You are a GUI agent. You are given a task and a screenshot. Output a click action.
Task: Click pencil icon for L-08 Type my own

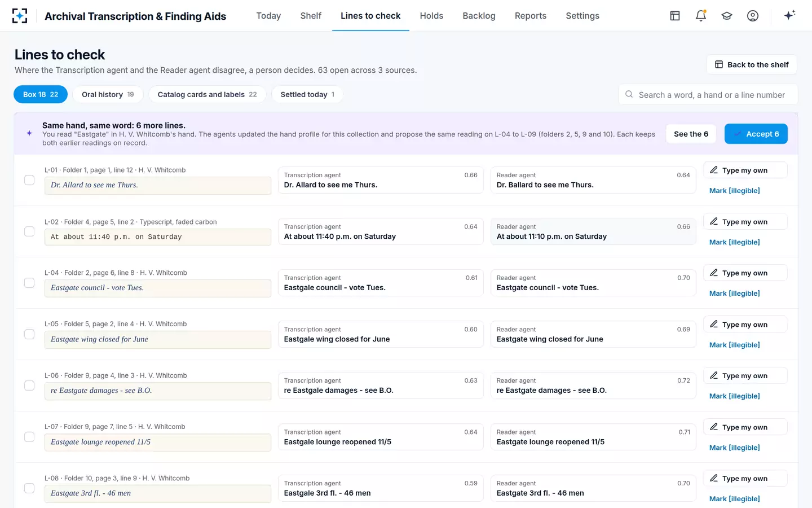714,478
